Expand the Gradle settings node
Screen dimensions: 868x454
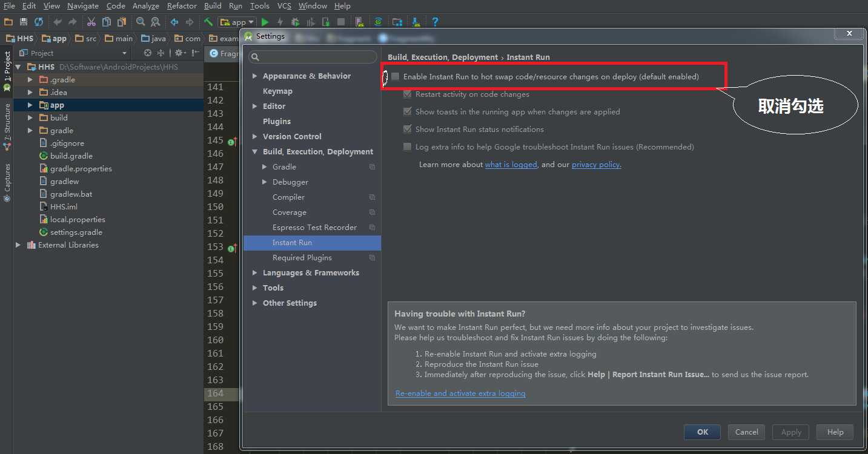point(265,167)
